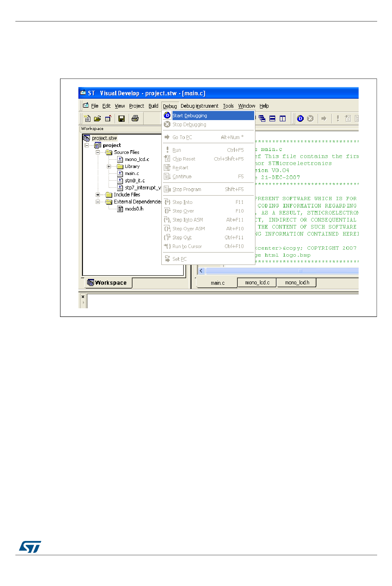Select Step Over ASM menu entry

[x=208, y=229]
